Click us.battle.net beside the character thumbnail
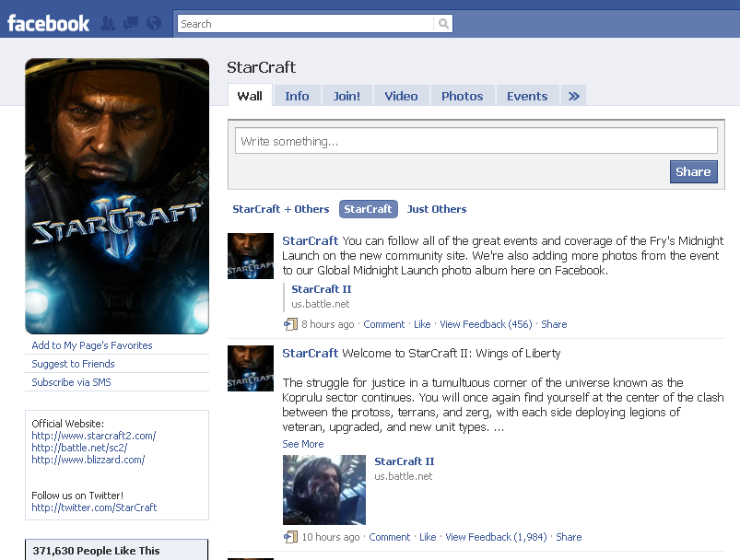740x560 pixels. (x=404, y=476)
